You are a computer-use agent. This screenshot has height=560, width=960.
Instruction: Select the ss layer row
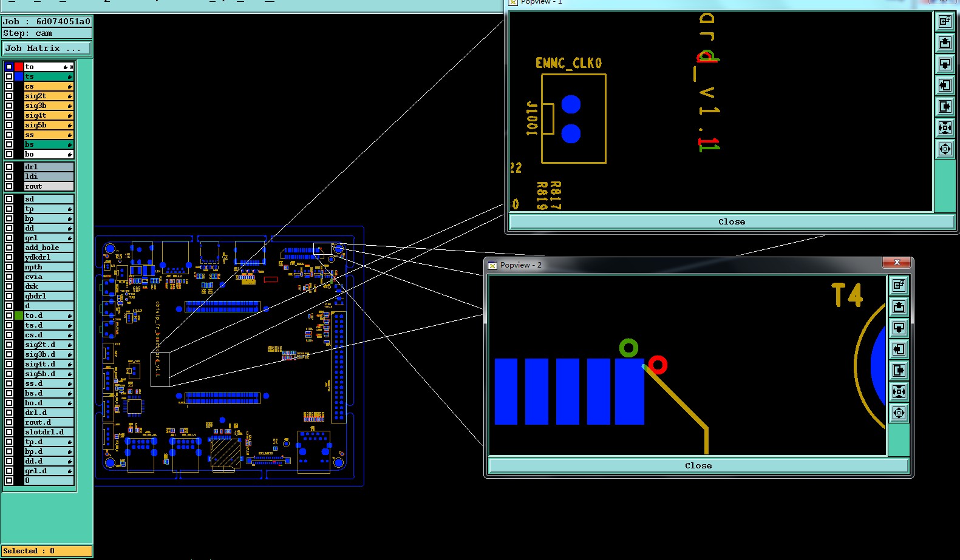pos(49,135)
